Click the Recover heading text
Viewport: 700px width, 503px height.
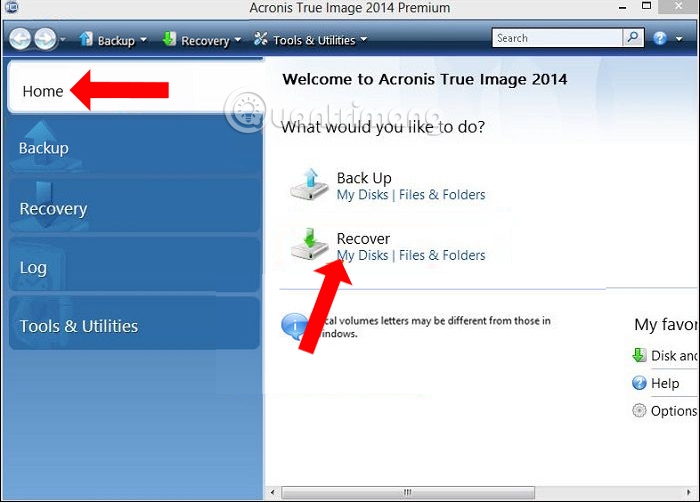[x=363, y=239]
